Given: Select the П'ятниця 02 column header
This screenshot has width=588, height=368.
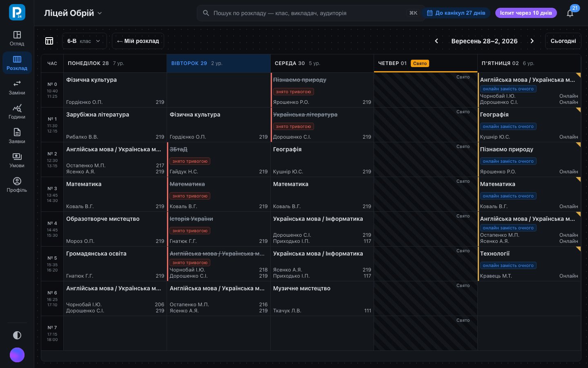Looking at the screenshot, I should (529, 63).
